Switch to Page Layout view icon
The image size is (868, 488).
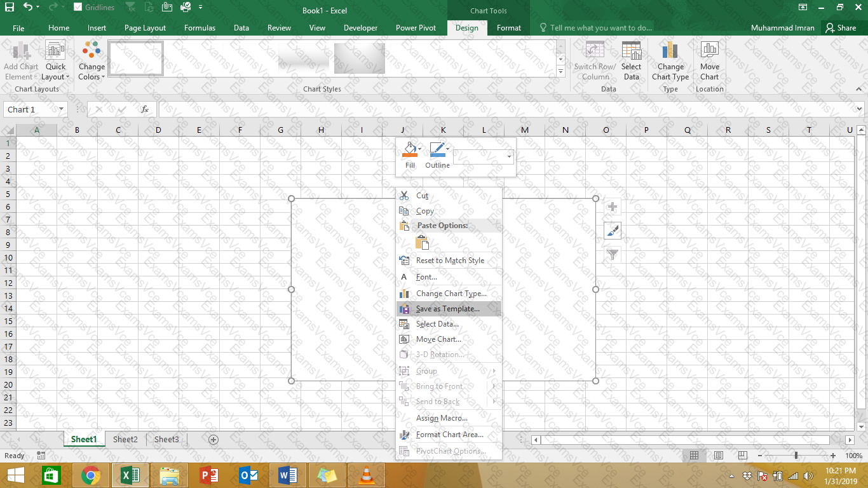pyautogui.click(x=718, y=456)
